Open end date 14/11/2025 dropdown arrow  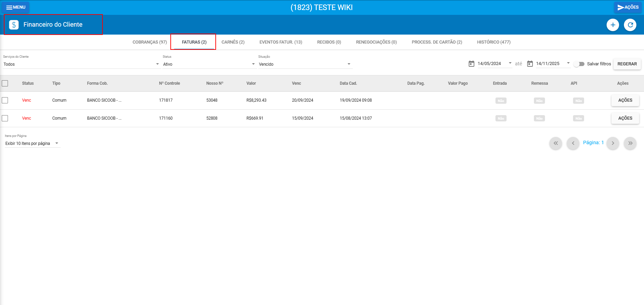pyautogui.click(x=568, y=63)
